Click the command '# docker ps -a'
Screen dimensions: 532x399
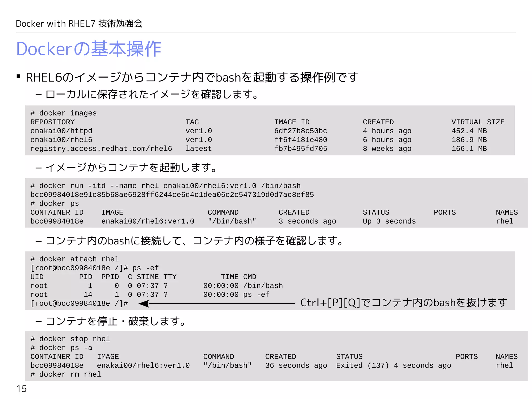[61, 348]
